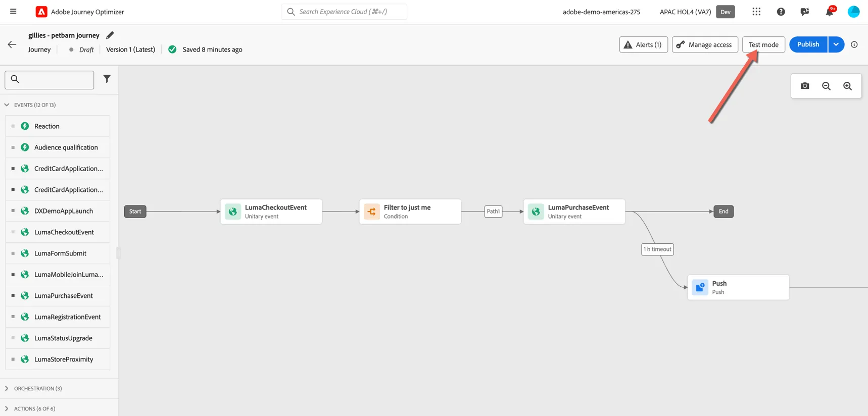
Task: Collapse the Events section
Action: pyautogui.click(x=7, y=105)
